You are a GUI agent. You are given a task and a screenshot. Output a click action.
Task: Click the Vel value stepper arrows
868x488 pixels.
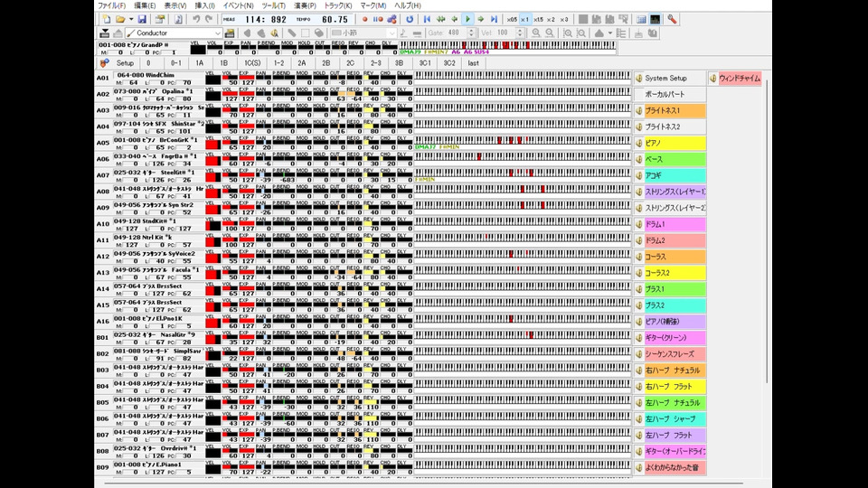point(520,33)
